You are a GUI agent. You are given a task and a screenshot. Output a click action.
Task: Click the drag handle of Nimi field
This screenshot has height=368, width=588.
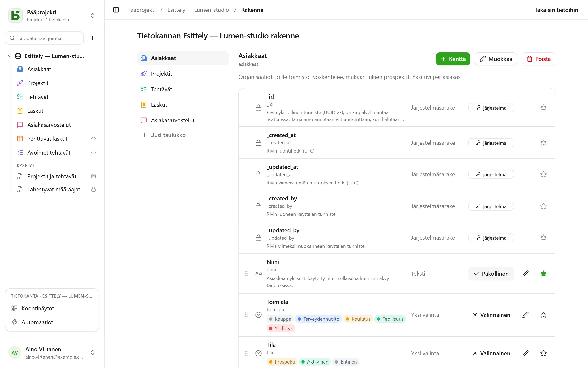[x=246, y=274]
